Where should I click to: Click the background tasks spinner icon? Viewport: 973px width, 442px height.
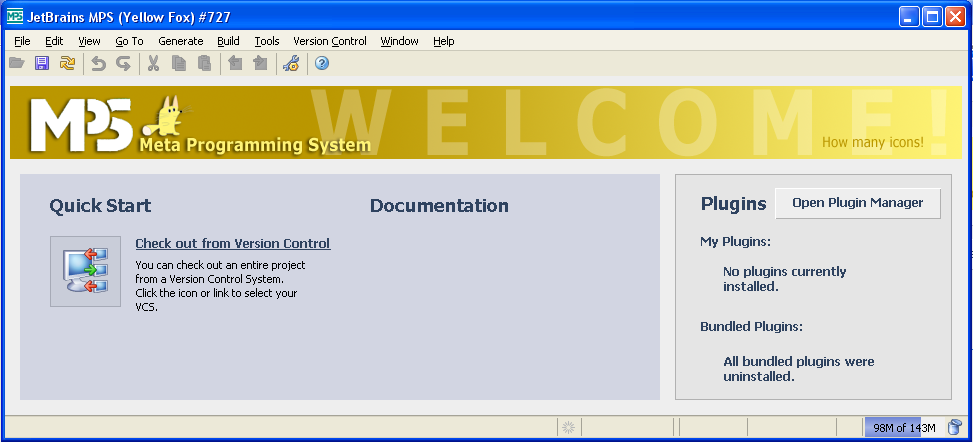(568, 427)
